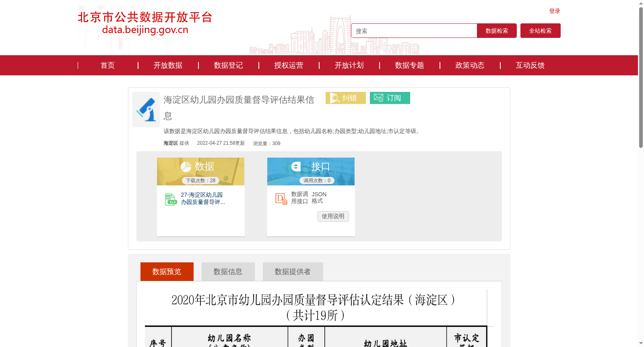Click the 调用次数：0 badge
This screenshot has width=644, height=347.
click(x=317, y=181)
